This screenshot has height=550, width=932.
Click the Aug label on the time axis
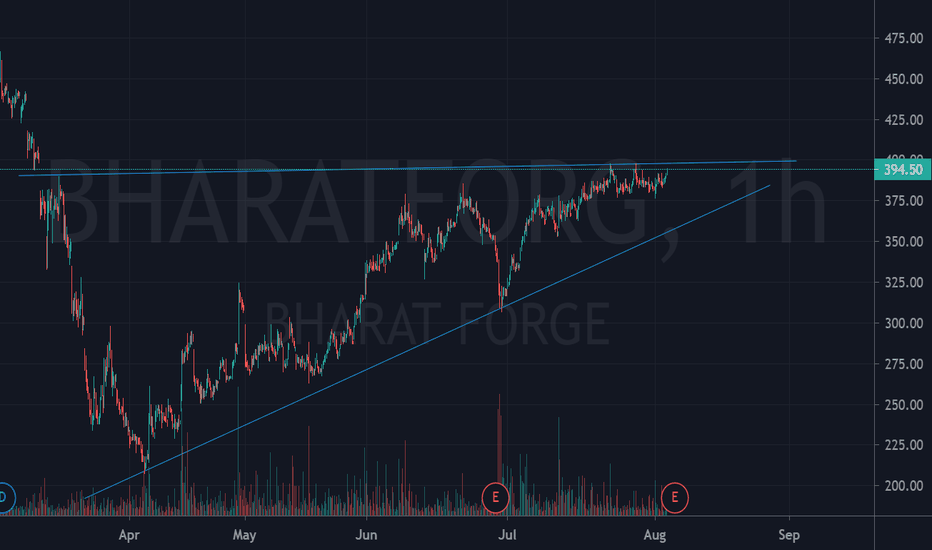tap(655, 535)
